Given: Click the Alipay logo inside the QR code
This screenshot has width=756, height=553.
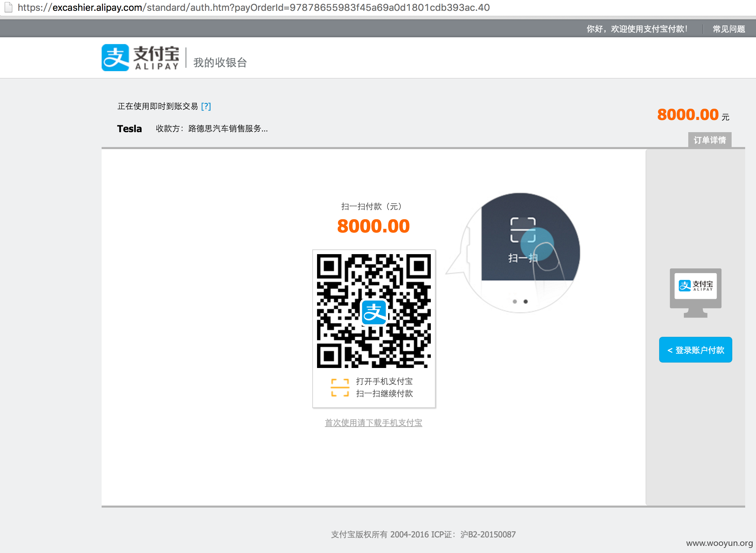Looking at the screenshot, I should pyautogui.click(x=374, y=312).
